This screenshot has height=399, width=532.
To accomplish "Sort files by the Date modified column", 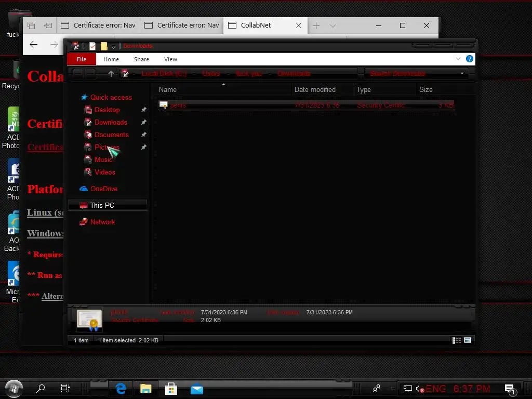I will pos(315,89).
